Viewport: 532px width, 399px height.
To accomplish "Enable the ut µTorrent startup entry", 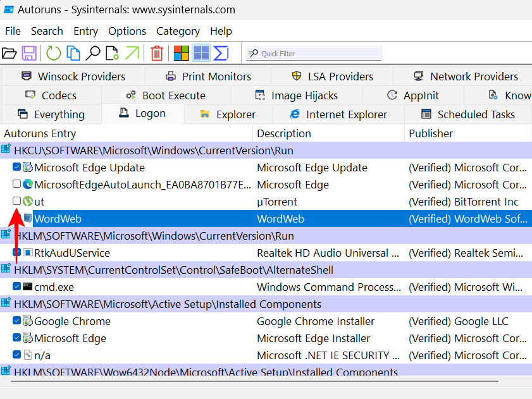I will click(17, 202).
